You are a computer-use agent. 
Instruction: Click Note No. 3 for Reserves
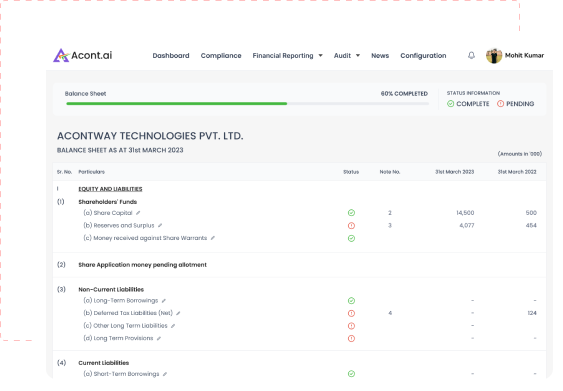390,225
